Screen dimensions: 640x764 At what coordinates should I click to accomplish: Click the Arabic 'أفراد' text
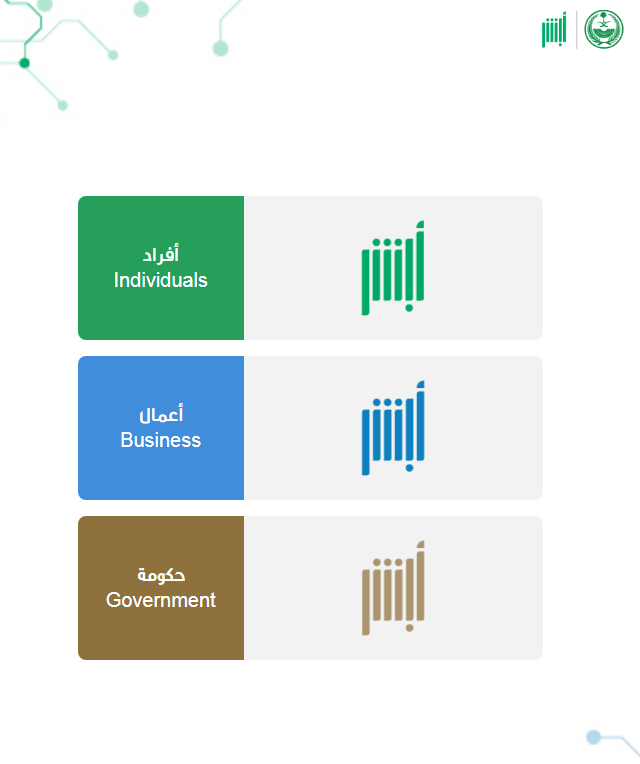click(x=161, y=254)
